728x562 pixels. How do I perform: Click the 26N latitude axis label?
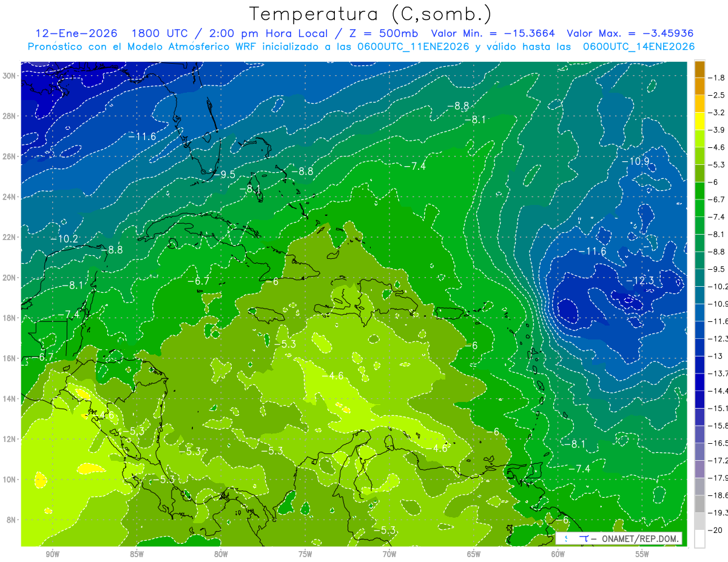coord(9,156)
